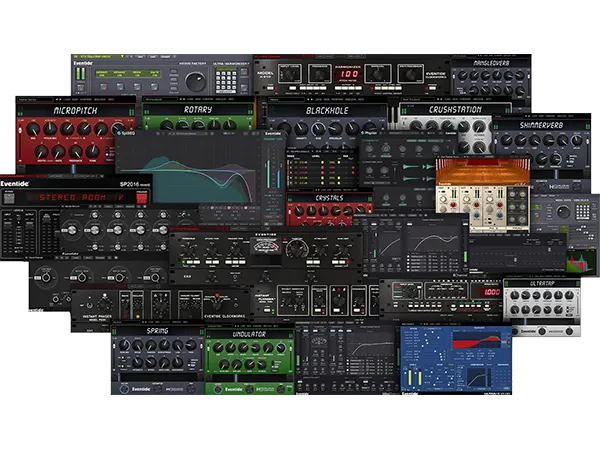This screenshot has height=450, width=600.
Task: Adjust the Mix knob on MicroPitch
Action: [33, 129]
